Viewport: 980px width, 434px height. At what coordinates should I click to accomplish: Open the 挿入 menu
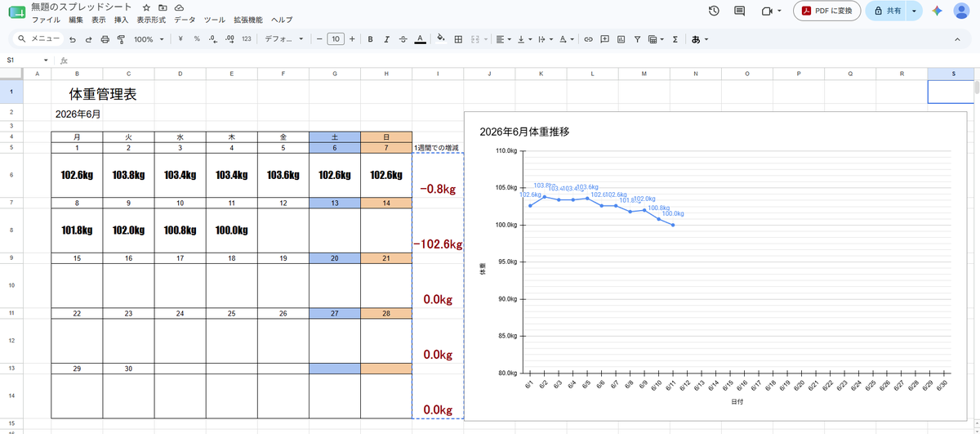click(x=122, y=19)
